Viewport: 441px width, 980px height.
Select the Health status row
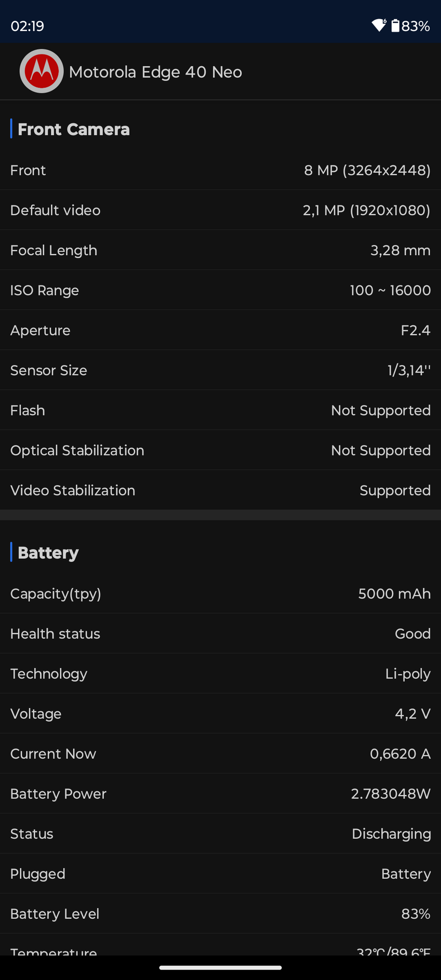click(x=220, y=633)
